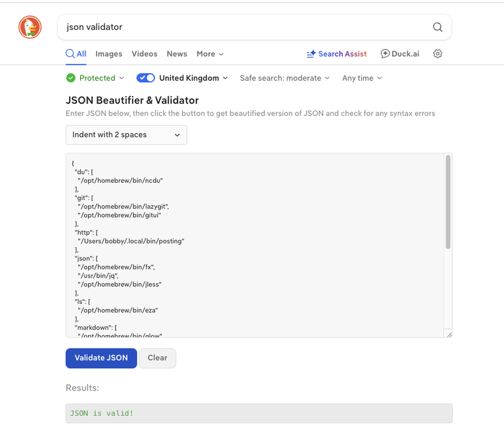The image size is (504, 433).
Task: Click the resize grip on the JSON textarea
Action: click(x=449, y=334)
